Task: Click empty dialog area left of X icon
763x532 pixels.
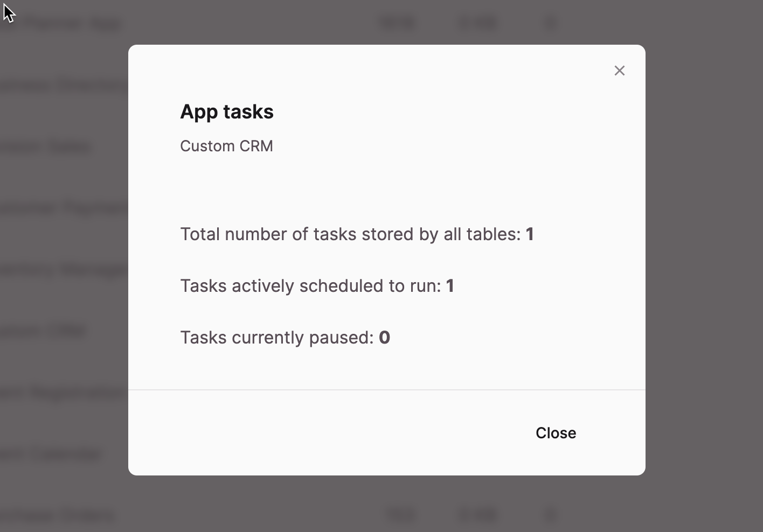Action: click(431, 71)
